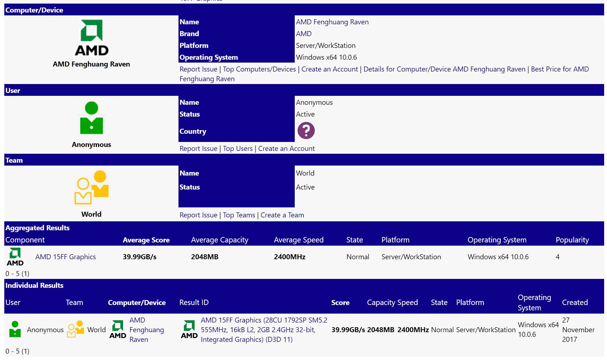Open the Top Teams link

click(x=239, y=215)
